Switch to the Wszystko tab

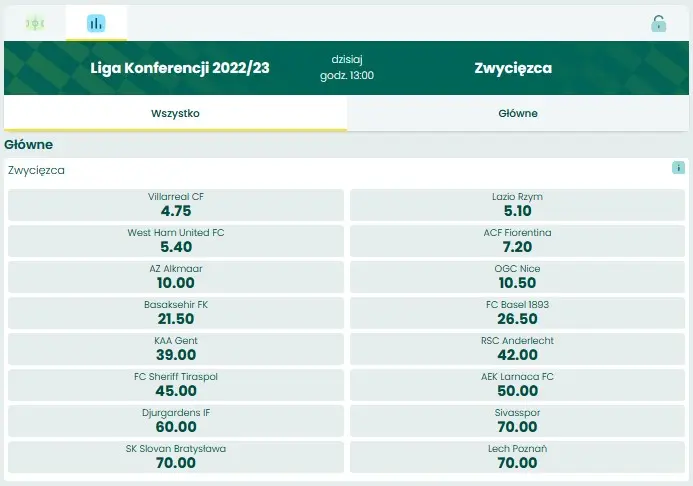coord(175,113)
